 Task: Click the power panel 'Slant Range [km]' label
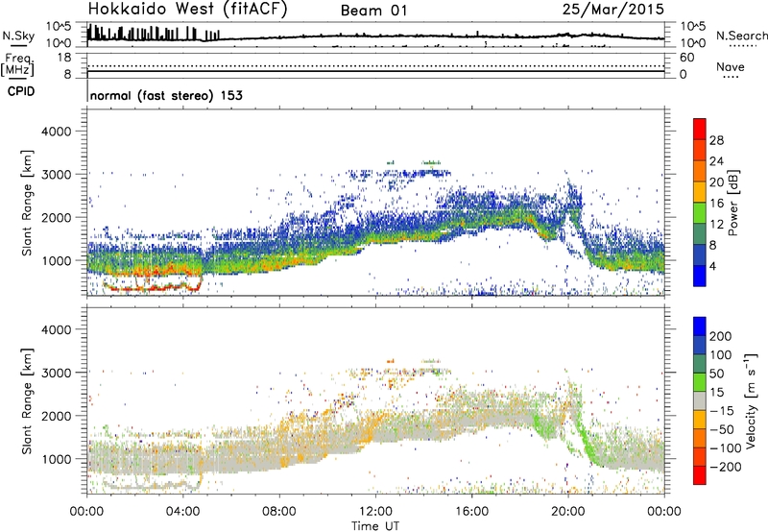pyautogui.click(x=27, y=203)
